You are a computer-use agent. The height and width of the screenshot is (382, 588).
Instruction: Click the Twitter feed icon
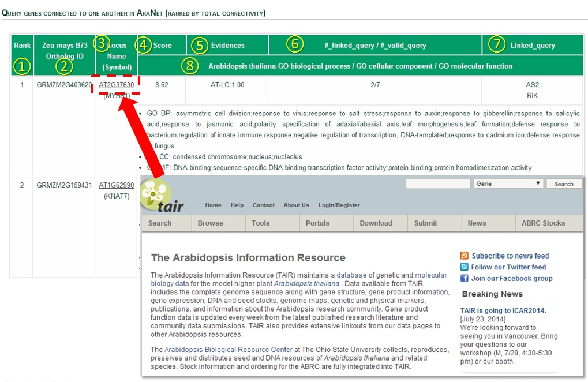pos(464,267)
